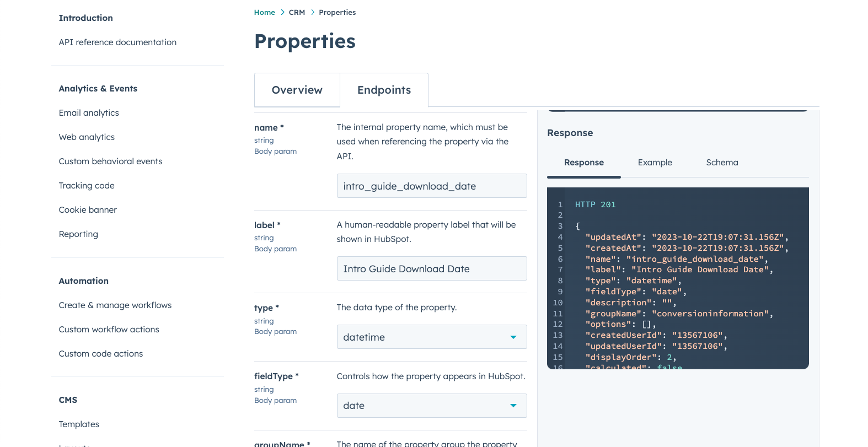
Task: Open Web analytics in the sidebar
Action: click(x=87, y=137)
